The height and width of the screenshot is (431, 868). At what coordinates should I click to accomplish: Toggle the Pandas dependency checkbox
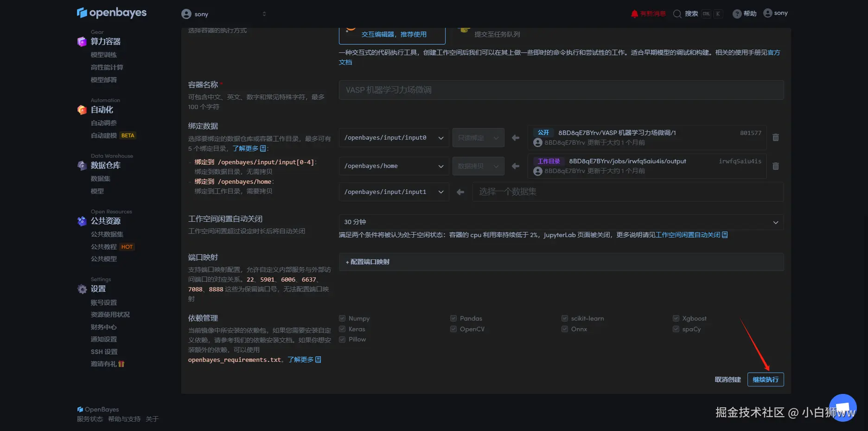[x=453, y=318]
